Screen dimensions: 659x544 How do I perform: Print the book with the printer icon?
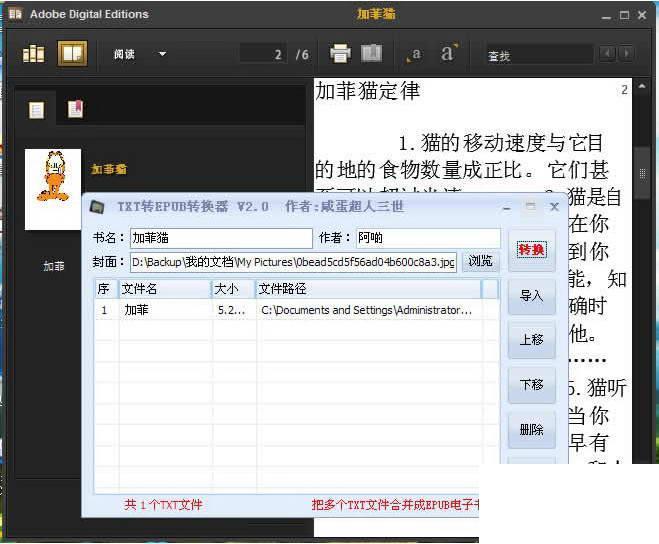(x=340, y=53)
